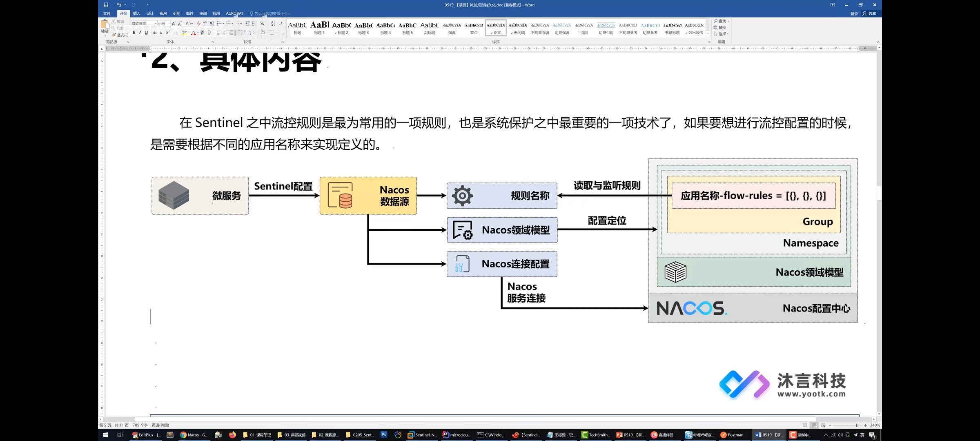Toggle Underline formatting

146,33
